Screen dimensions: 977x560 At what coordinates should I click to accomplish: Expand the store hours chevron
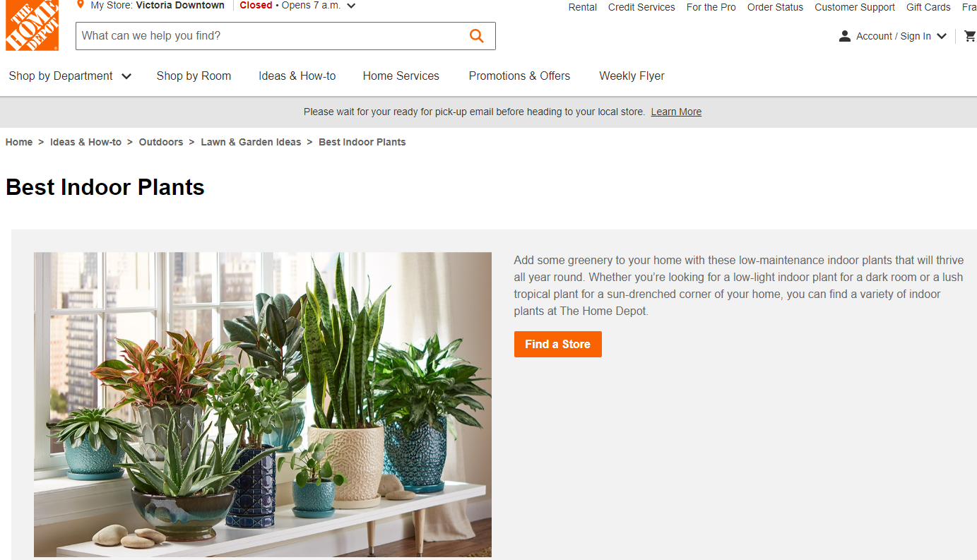[x=351, y=6]
